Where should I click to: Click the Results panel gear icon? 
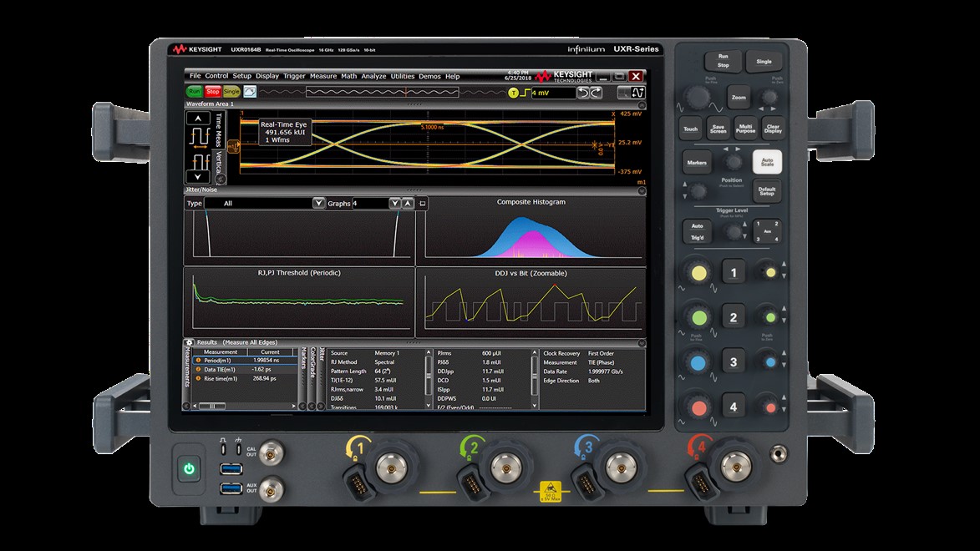point(189,342)
